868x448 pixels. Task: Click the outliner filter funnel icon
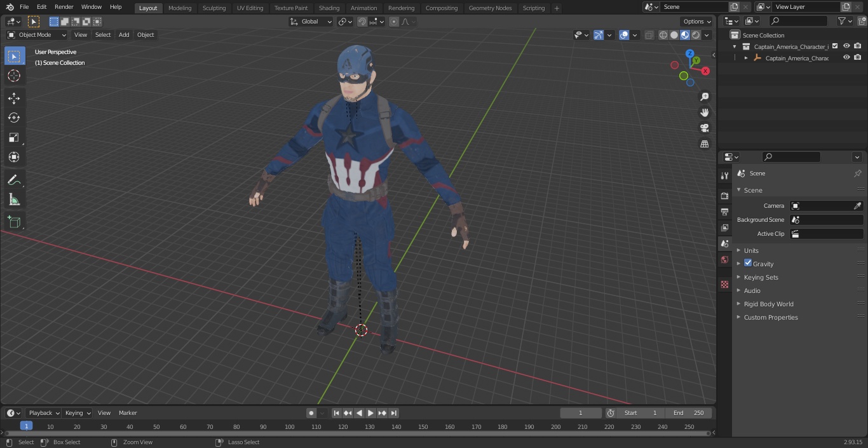pyautogui.click(x=841, y=21)
